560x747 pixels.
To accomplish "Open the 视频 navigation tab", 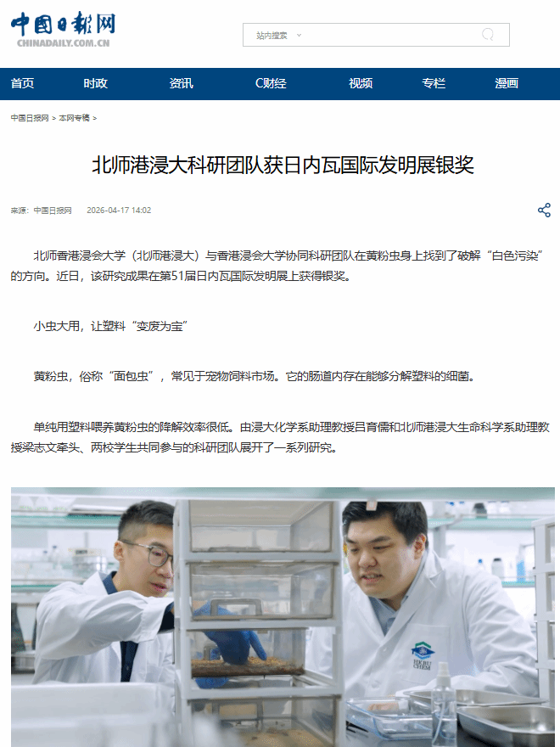I will 361,83.
